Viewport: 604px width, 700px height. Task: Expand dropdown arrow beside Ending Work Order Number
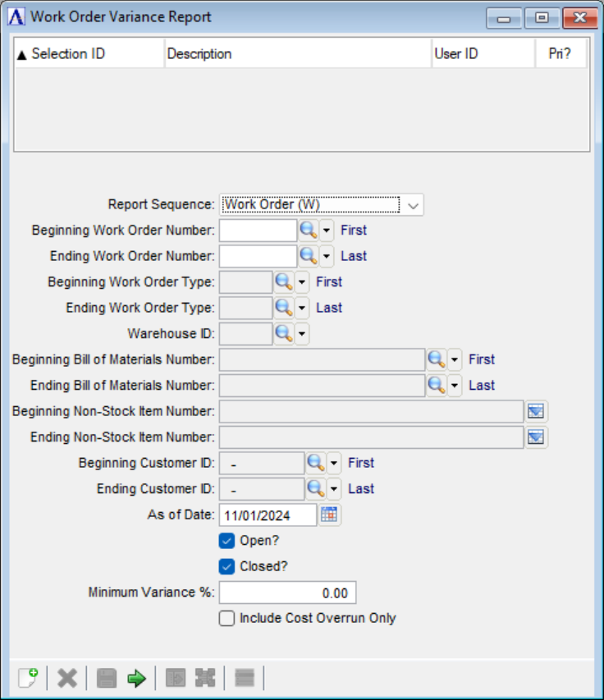tap(327, 256)
